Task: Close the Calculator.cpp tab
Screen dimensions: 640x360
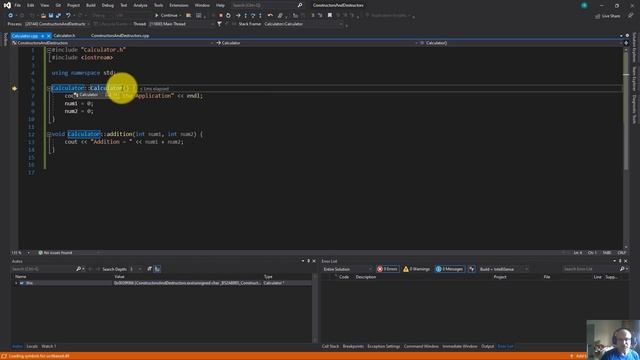Action: [49, 36]
